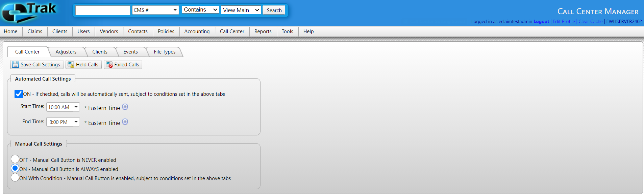Click the Search button
This screenshot has width=644, height=195.
(274, 10)
